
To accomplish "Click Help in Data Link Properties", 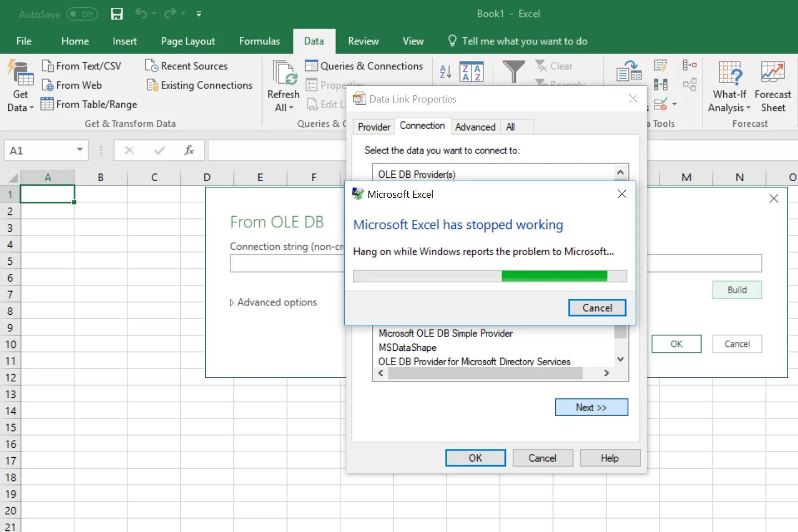I will point(610,458).
